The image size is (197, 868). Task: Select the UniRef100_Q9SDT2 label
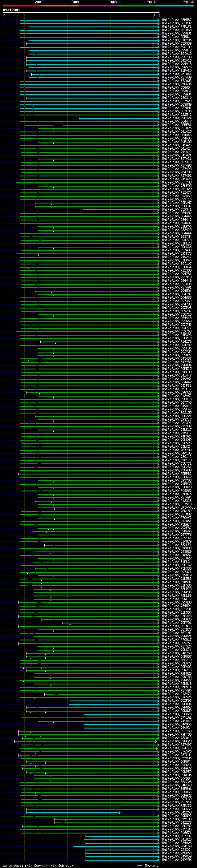click(177, 50)
